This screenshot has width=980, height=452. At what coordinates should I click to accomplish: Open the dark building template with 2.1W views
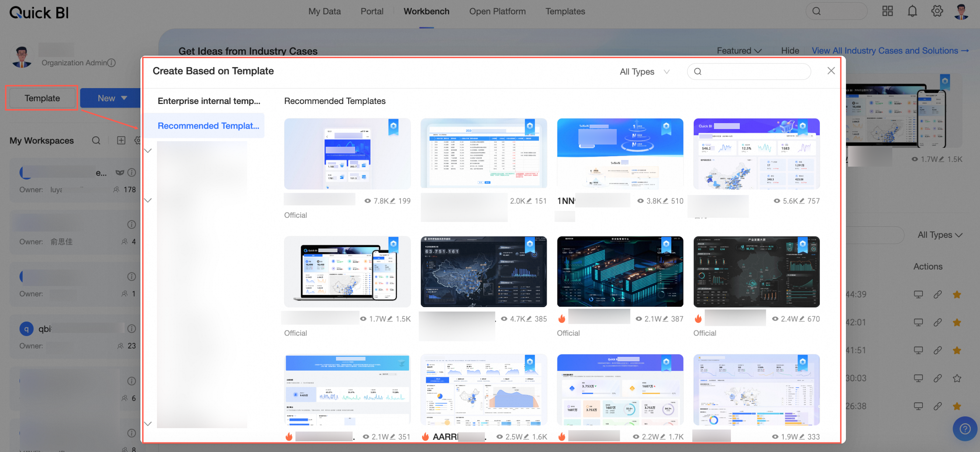[x=620, y=272]
